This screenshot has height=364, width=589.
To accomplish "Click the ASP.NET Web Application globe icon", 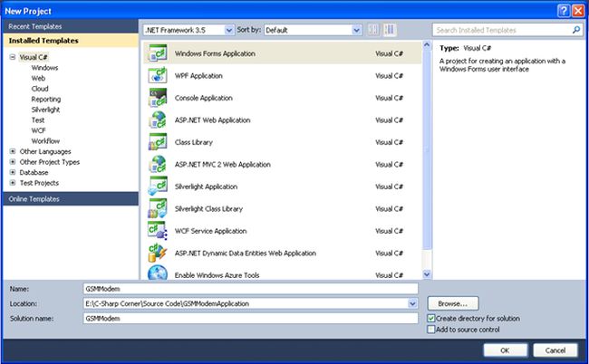I will tap(158, 120).
